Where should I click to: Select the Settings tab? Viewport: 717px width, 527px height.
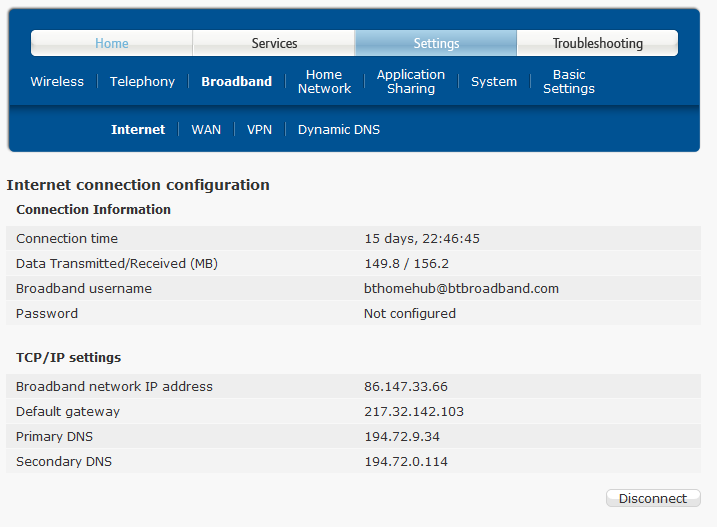[436, 43]
